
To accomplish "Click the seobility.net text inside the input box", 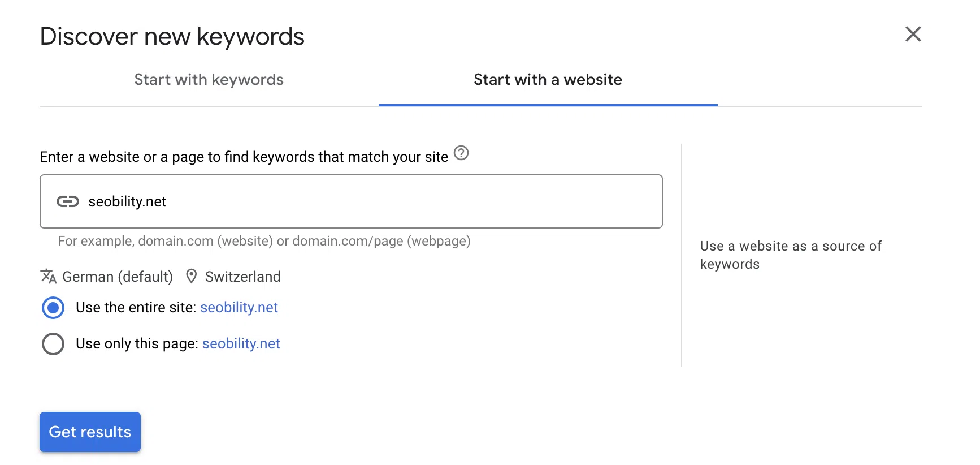I will coord(127,201).
